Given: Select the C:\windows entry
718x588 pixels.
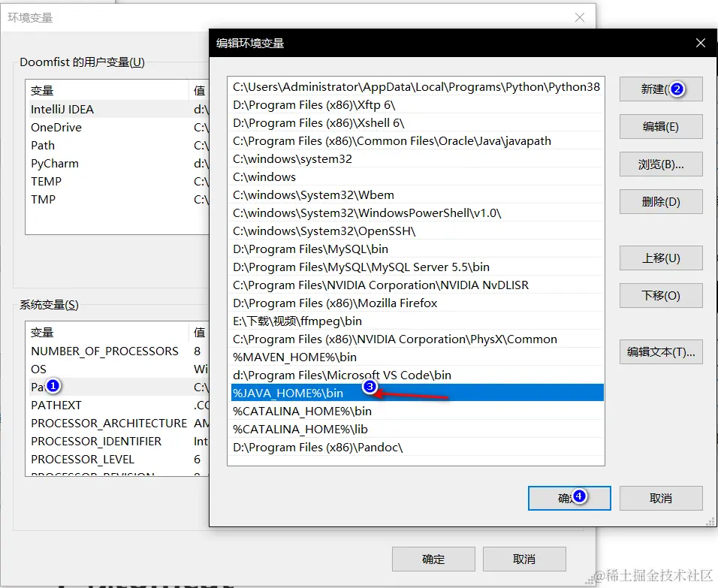Looking at the screenshot, I should pyautogui.click(x=416, y=176).
